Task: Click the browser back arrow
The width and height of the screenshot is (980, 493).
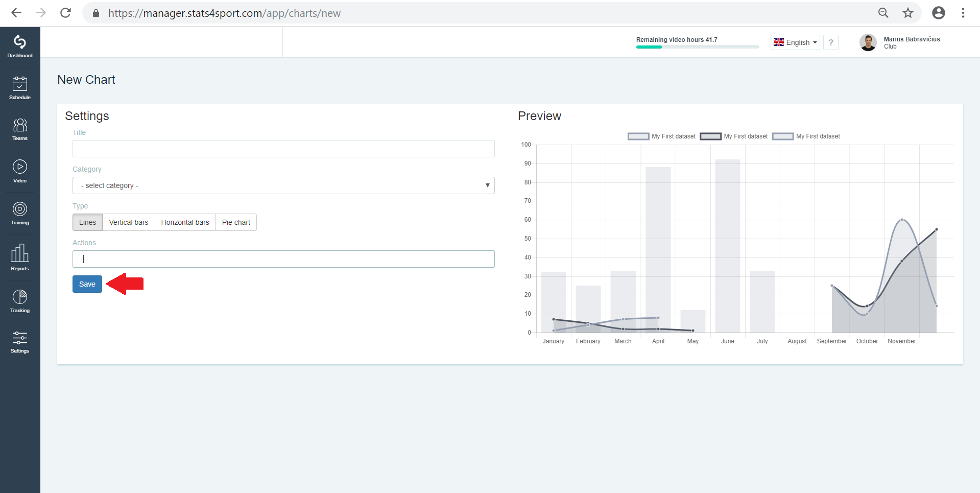Action: [16, 13]
